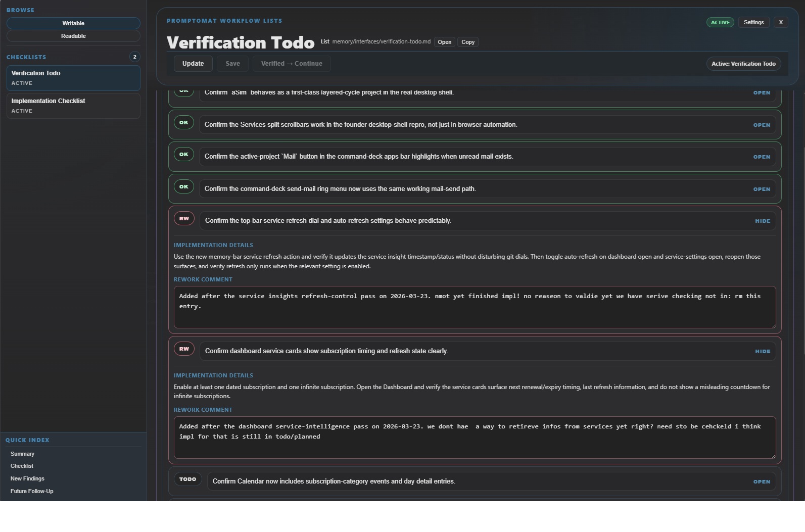Open the Implementation Checklist in sidebar

pos(73,106)
